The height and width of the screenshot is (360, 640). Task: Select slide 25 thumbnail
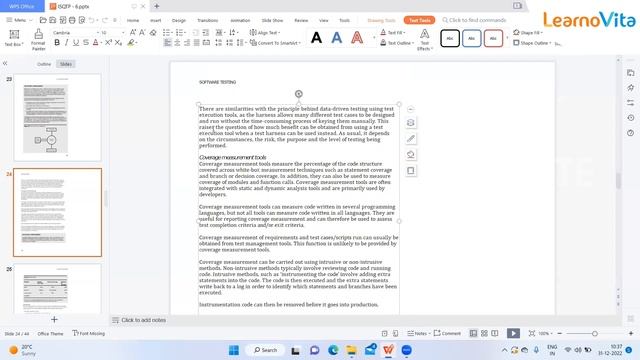(x=57, y=289)
